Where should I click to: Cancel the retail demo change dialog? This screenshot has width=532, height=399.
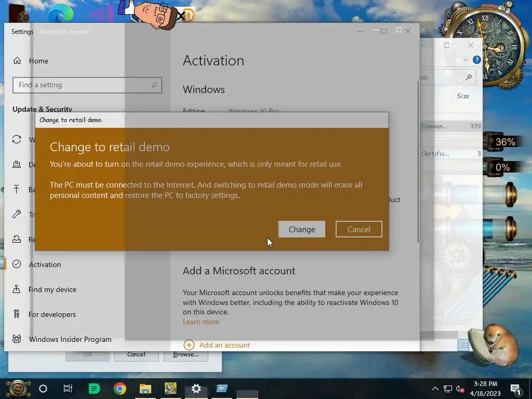(358, 229)
